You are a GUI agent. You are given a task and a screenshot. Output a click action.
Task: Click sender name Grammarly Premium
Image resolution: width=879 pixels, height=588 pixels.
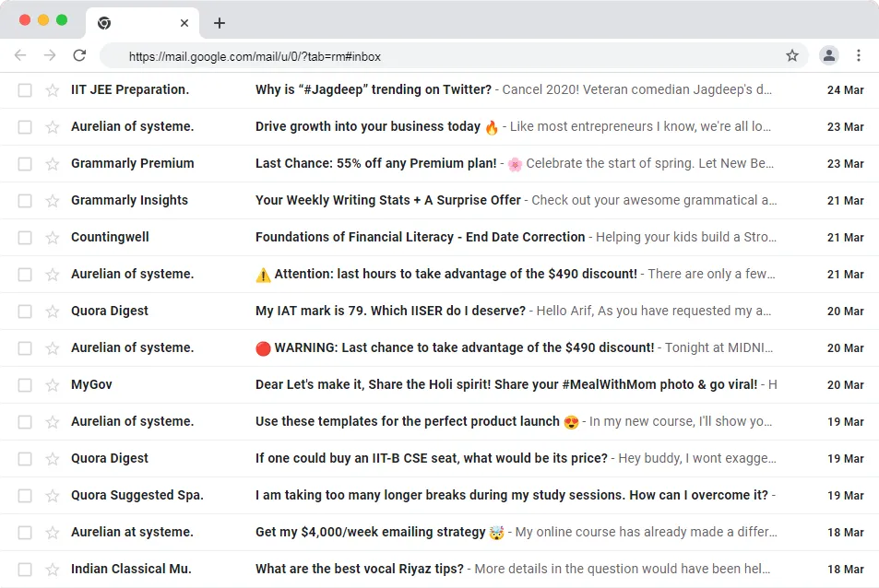(x=132, y=163)
